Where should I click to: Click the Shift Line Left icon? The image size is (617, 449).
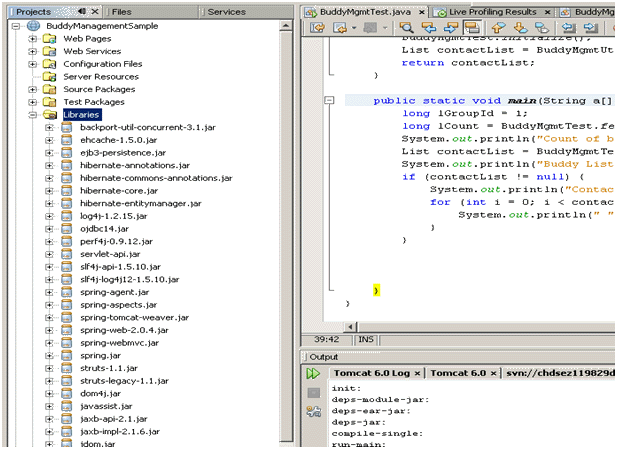click(x=569, y=28)
